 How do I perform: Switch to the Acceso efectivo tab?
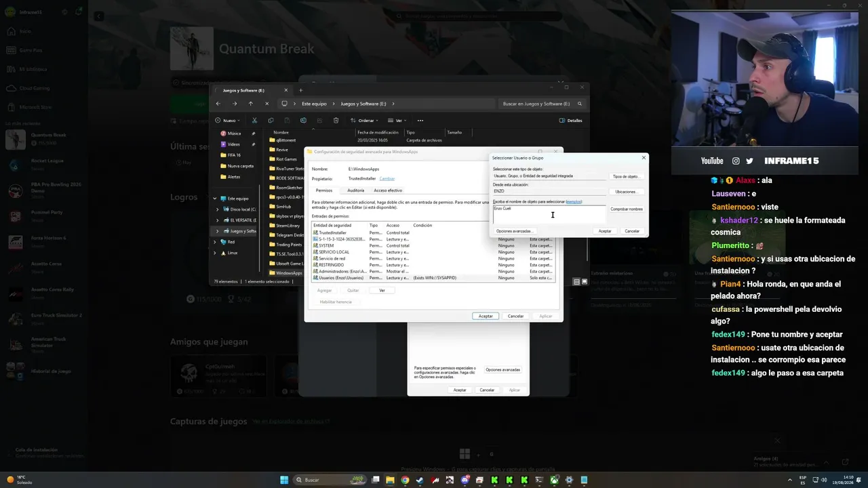coord(388,190)
